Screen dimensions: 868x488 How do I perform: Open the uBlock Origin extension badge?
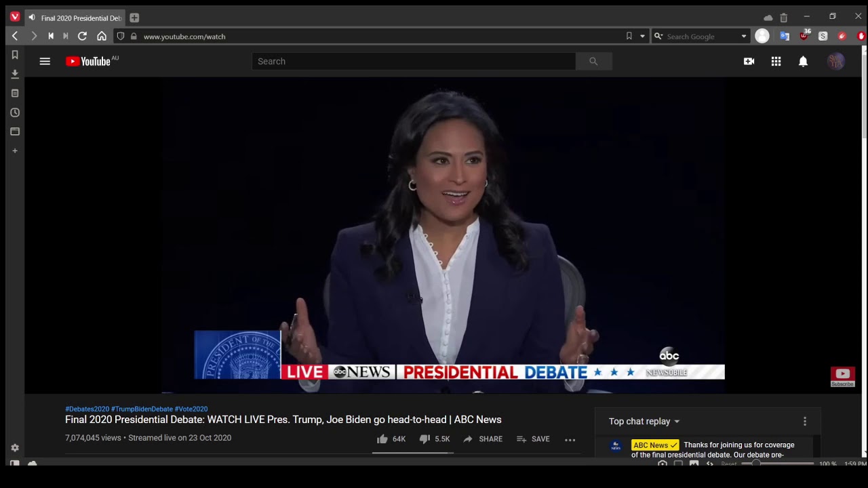click(x=804, y=35)
